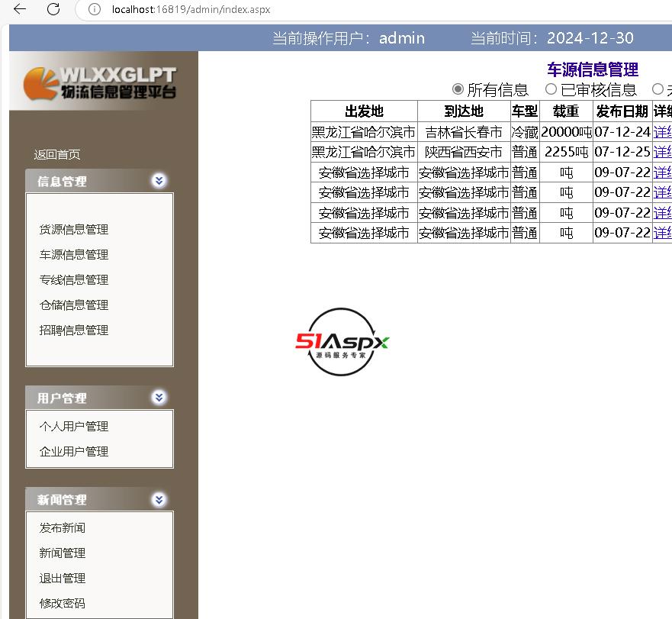Screen dimensions: 672x619
Task: Click the 51Aspx logo image
Action: (x=342, y=342)
